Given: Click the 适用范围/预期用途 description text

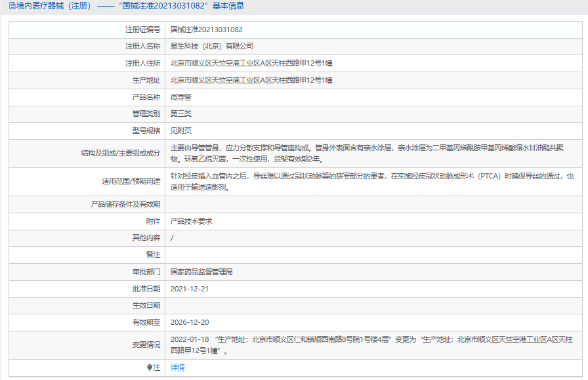Looking at the screenshot, I should [x=371, y=181].
